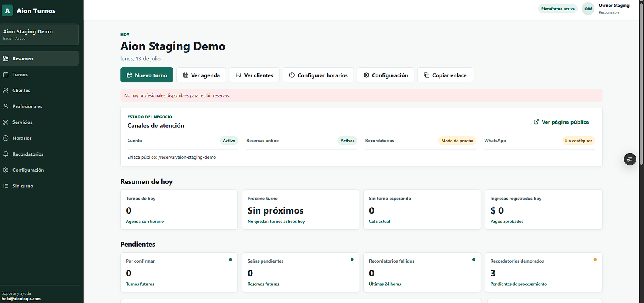Select the Horarios clock icon in sidebar
The height and width of the screenshot is (303, 644).
[x=6, y=138]
